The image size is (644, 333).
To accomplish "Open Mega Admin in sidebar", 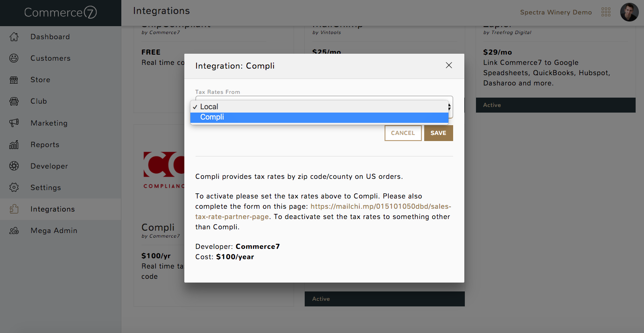I will click(x=54, y=231).
